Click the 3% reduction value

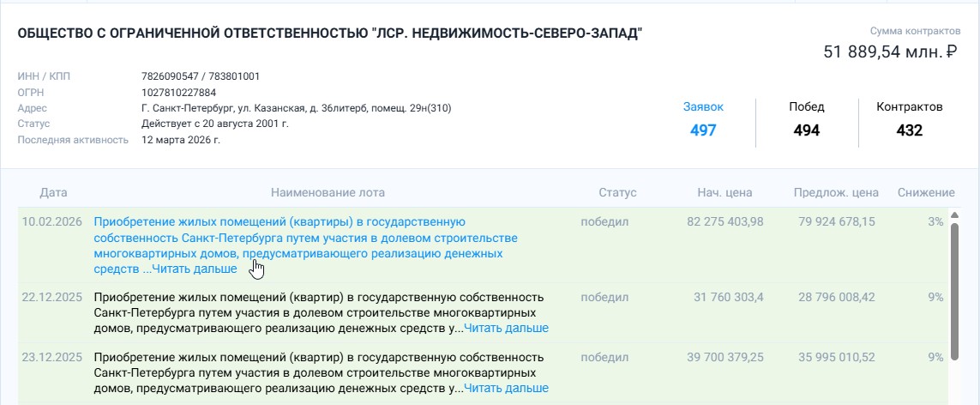pyautogui.click(x=935, y=222)
